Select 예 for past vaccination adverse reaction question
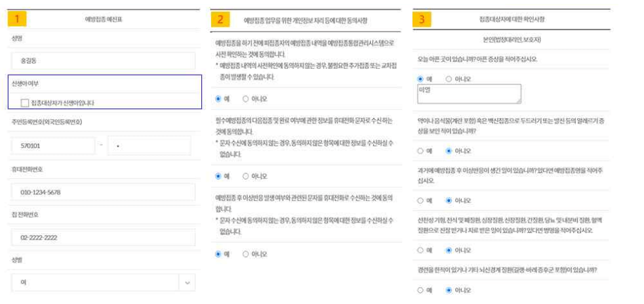Image resolution: width=644 pixels, height=304 pixels. tap(420, 201)
